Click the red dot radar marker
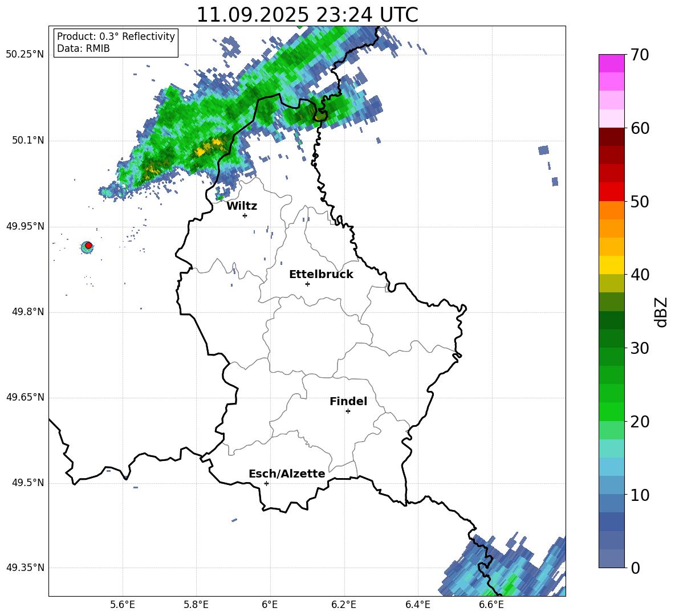 coord(88,245)
